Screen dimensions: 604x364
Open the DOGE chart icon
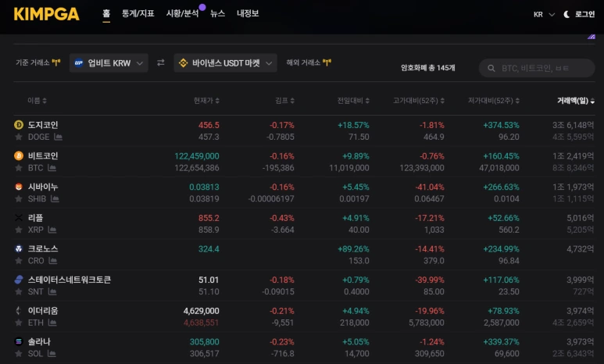pyautogui.click(x=58, y=137)
